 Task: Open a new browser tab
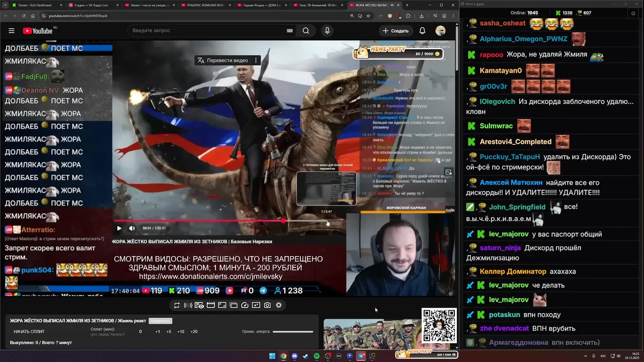(407, 5)
